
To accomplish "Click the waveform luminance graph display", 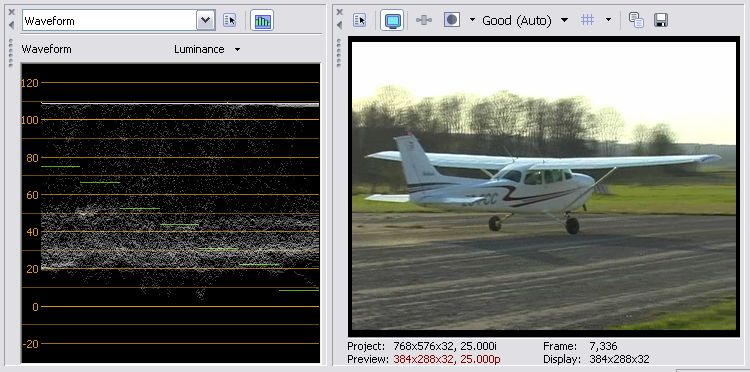I will click(x=171, y=213).
